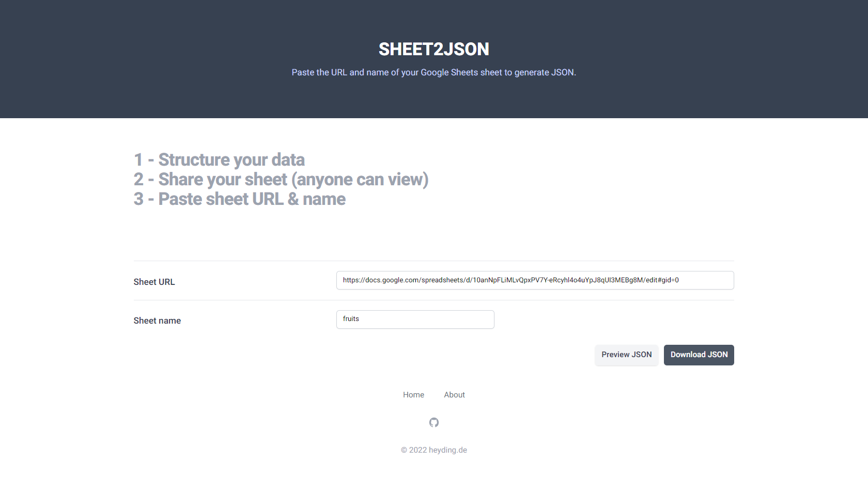Click the Sheet URL label
Image resolution: width=868 pixels, height=480 pixels.
154,282
